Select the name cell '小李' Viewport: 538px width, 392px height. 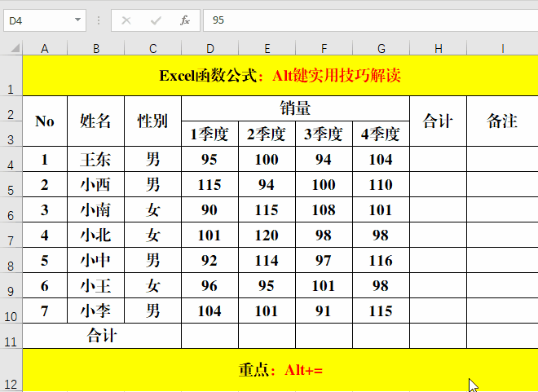tap(95, 311)
